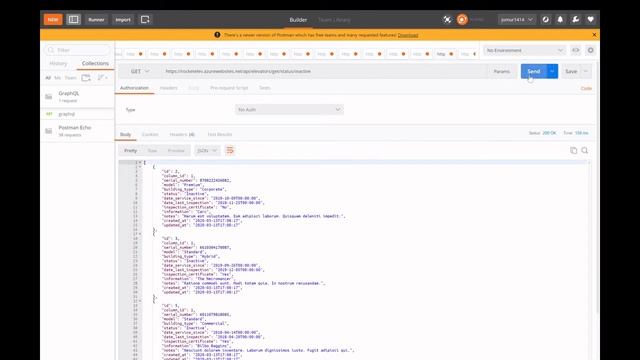Switch response view to Pretty

coord(131,151)
